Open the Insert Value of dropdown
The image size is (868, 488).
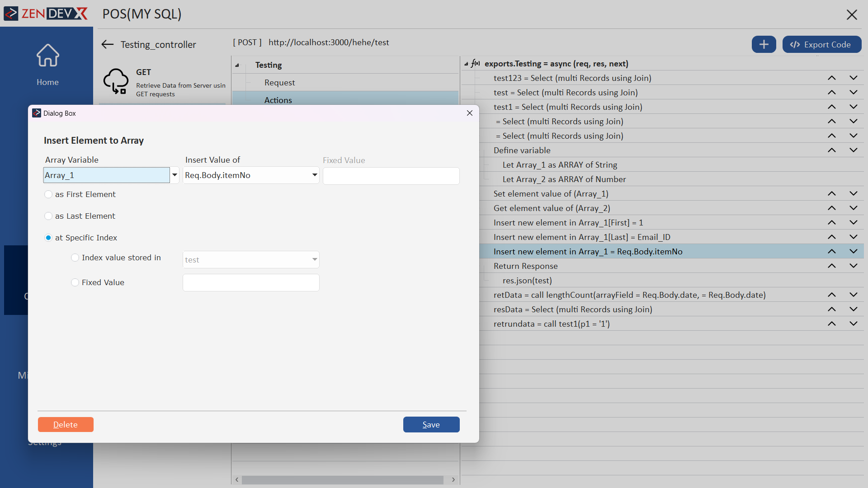(315, 175)
